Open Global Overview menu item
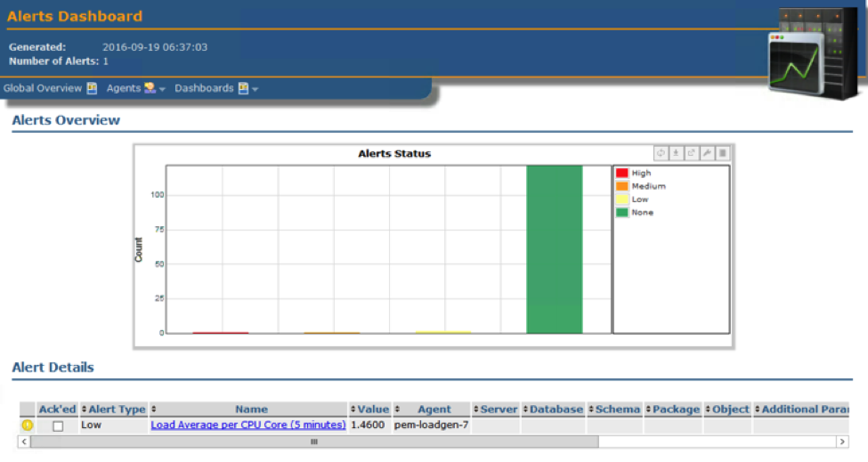868x462 pixels. pos(43,88)
